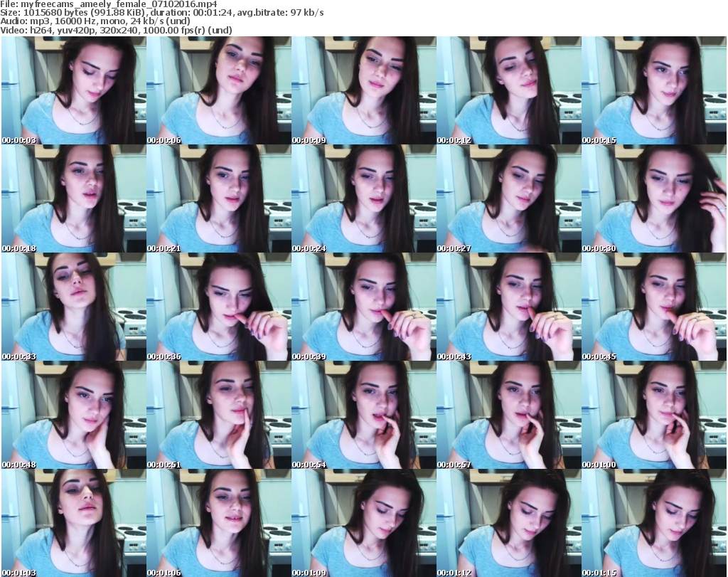
Task: Click the frame stamped 00:00:12
Action: coord(509,90)
